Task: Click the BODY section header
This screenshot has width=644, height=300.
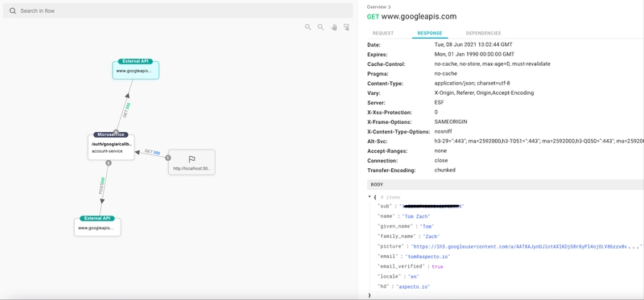Action: coord(506,185)
